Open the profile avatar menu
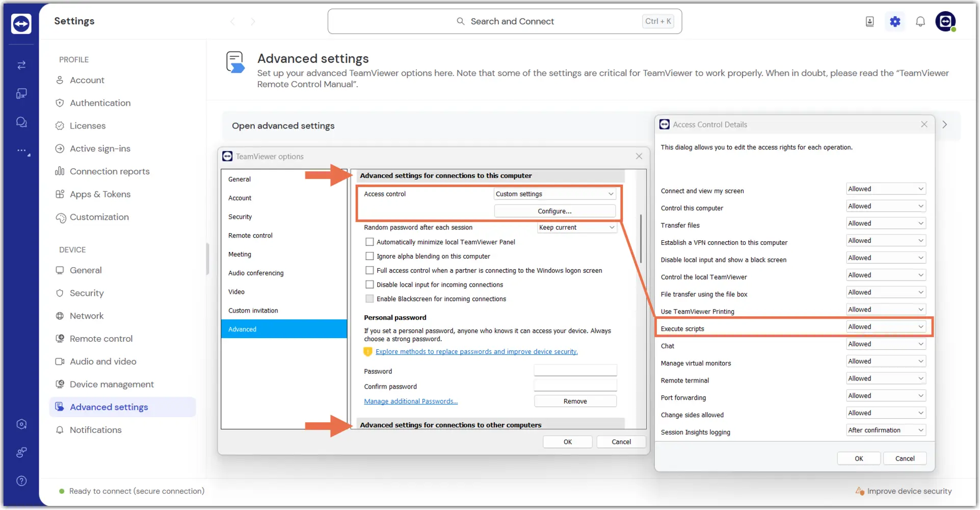Viewport: 980px width, 510px height. tap(945, 21)
